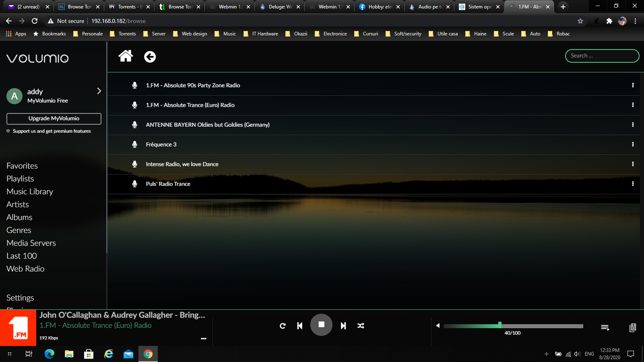This screenshot has width=644, height=362.
Task: Go to the previous track
Action: [x=299, y=326]
